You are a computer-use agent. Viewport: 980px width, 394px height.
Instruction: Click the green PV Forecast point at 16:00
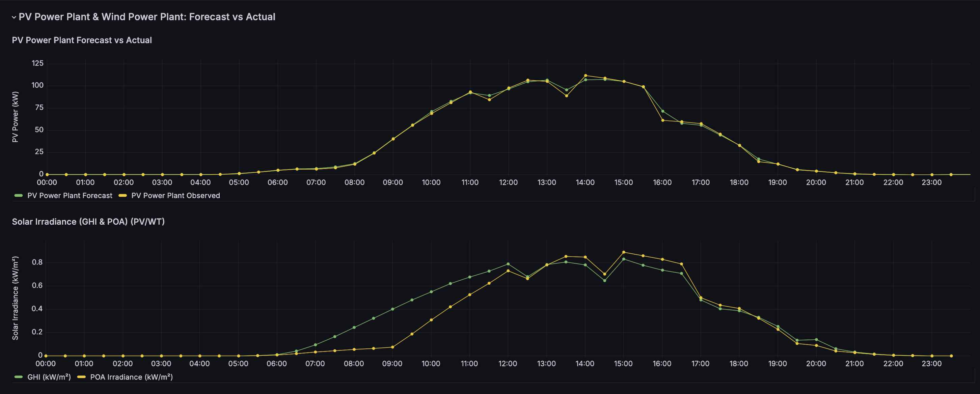pos(662,111)
